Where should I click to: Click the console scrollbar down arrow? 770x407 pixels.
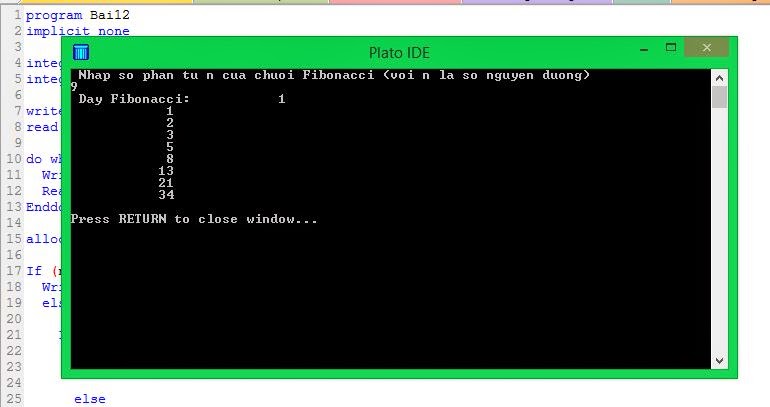click(719, 360)
